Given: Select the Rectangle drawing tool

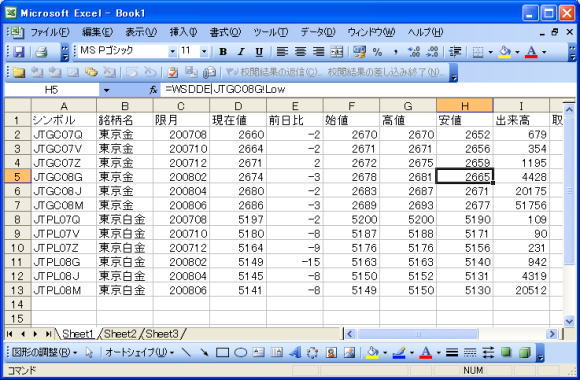Looking at the screenshot, I should pyautogui.click(x=222, y=353).
